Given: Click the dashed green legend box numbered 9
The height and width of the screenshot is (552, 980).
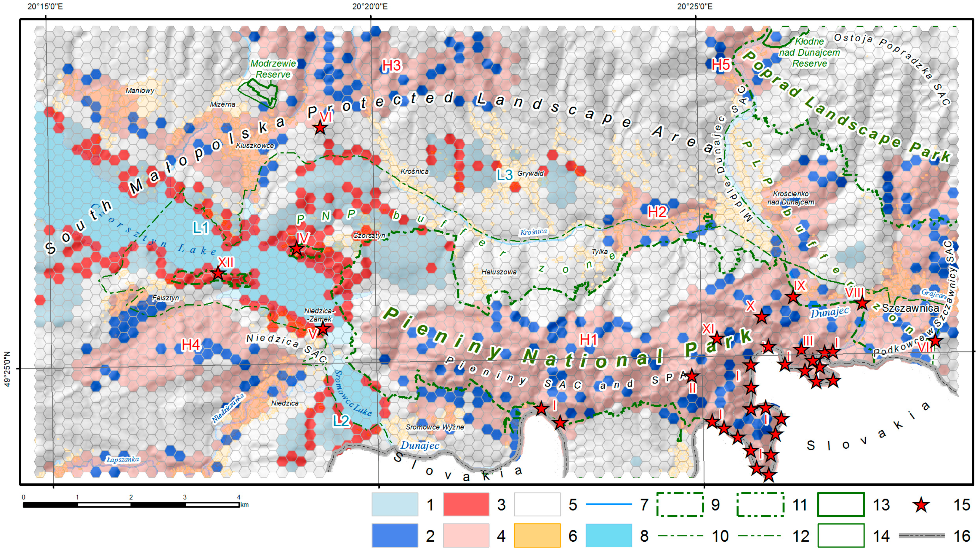Looking at the screenshot, I should click(x=680, y=504).
